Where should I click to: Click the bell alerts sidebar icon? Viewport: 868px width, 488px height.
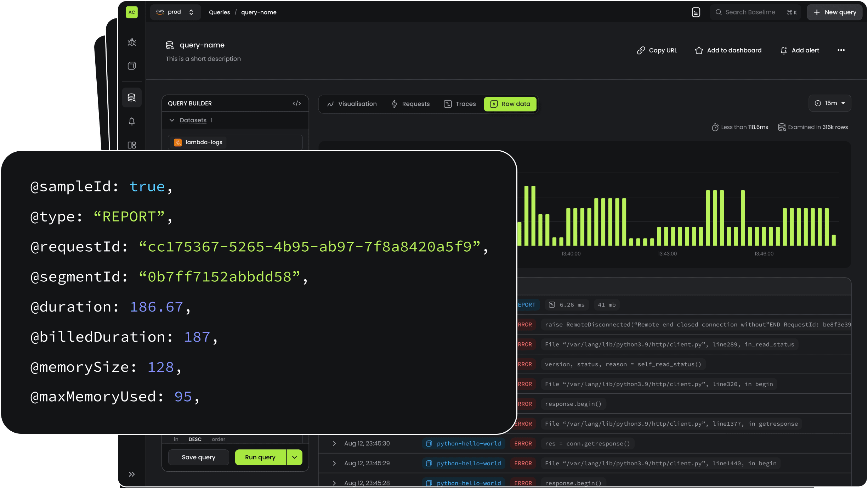tap(132, 122)
